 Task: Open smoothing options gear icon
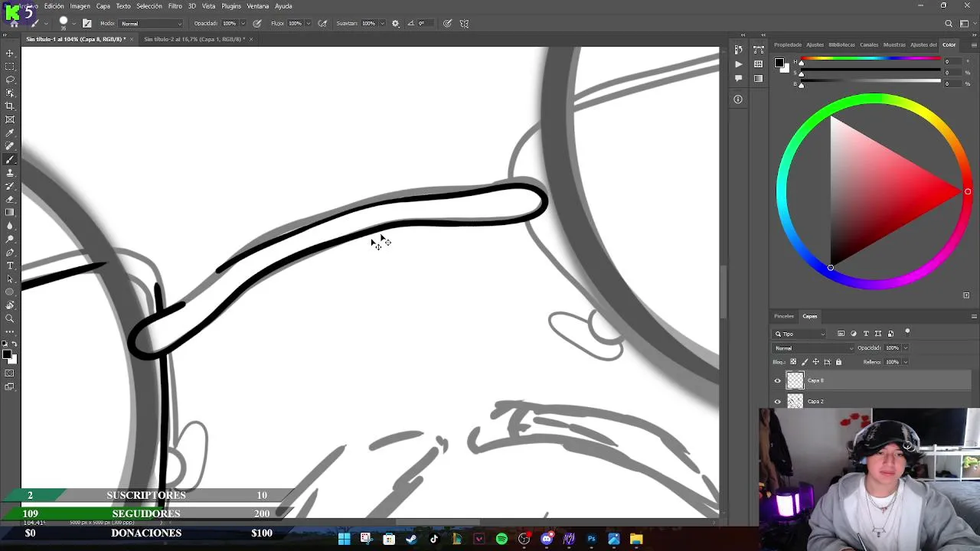(395, 23)
